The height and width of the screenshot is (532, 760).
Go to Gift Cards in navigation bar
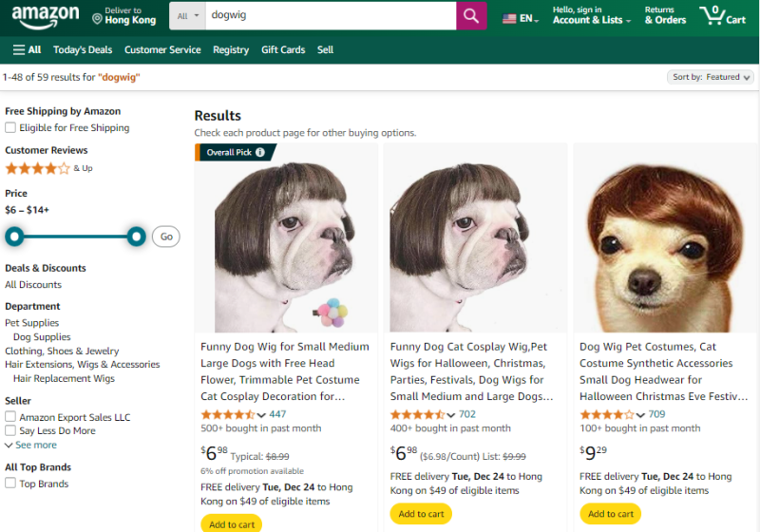pyautogui.click(x=283, y=49)
